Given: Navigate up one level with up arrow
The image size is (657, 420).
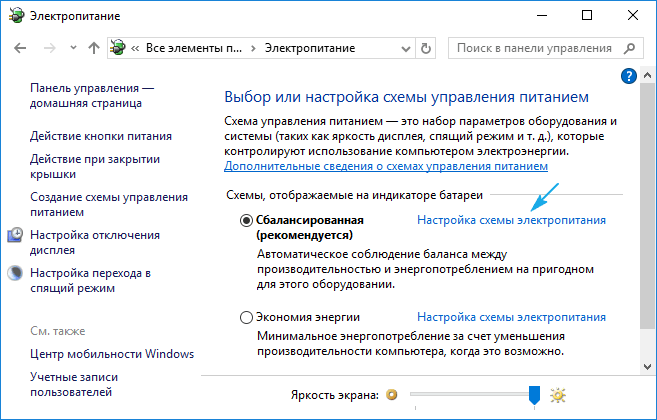Looking at the screenshot, I should click(x=93, y=47).
